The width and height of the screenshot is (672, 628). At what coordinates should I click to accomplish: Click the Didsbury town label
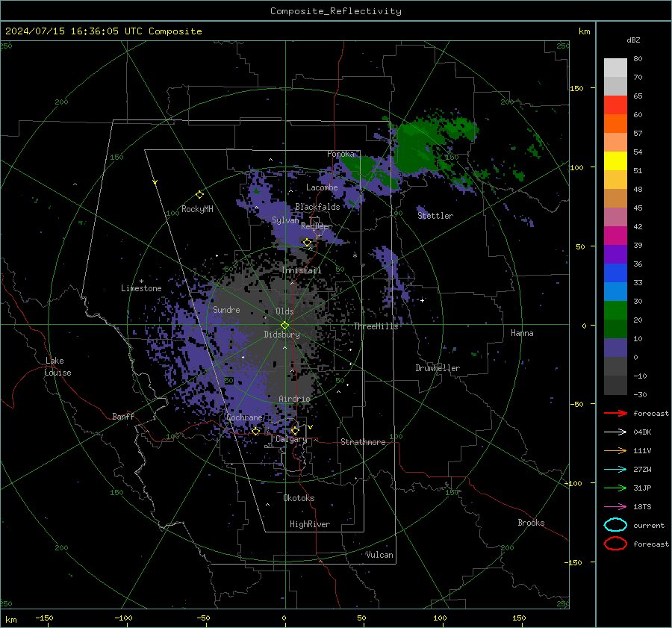(282, 335)
